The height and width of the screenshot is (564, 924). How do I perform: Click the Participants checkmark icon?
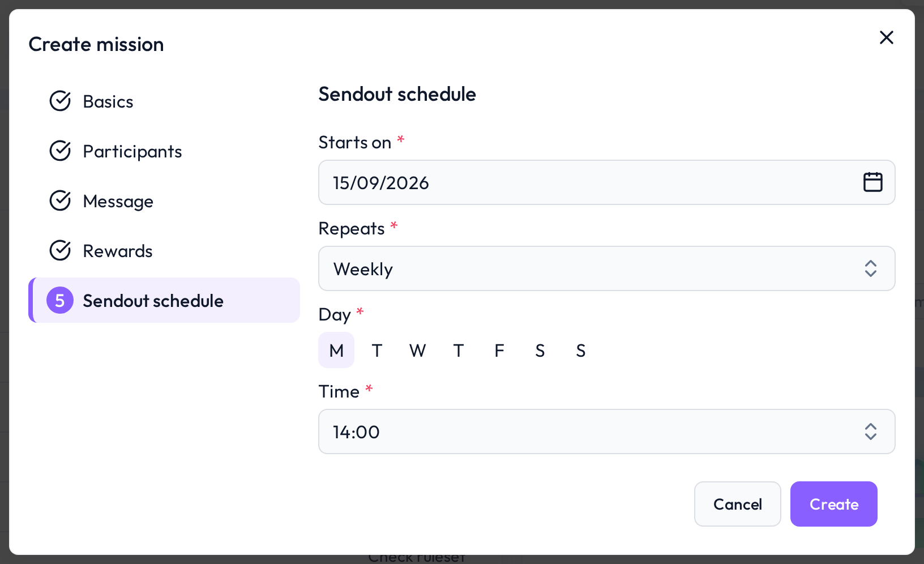60,151
